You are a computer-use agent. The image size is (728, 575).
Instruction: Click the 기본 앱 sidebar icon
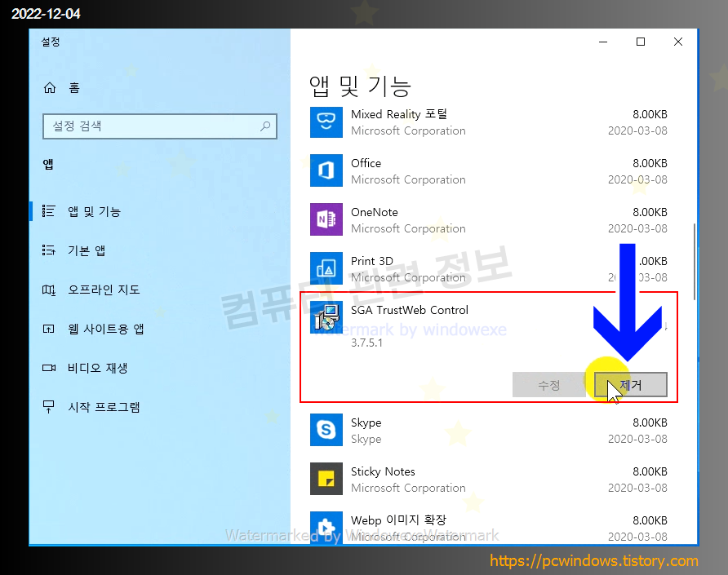click(x=49, y=250)
